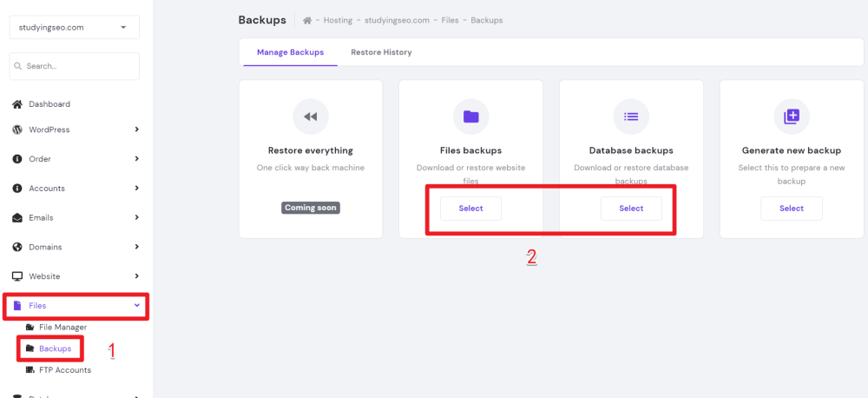
Task: Click the Coming soon badge
Action: click(311, 208)
